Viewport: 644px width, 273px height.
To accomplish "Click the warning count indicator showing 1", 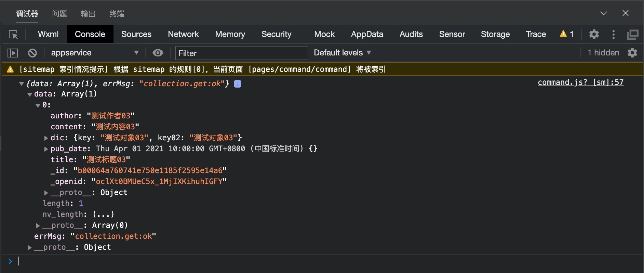I will click(x=567, y=34).
